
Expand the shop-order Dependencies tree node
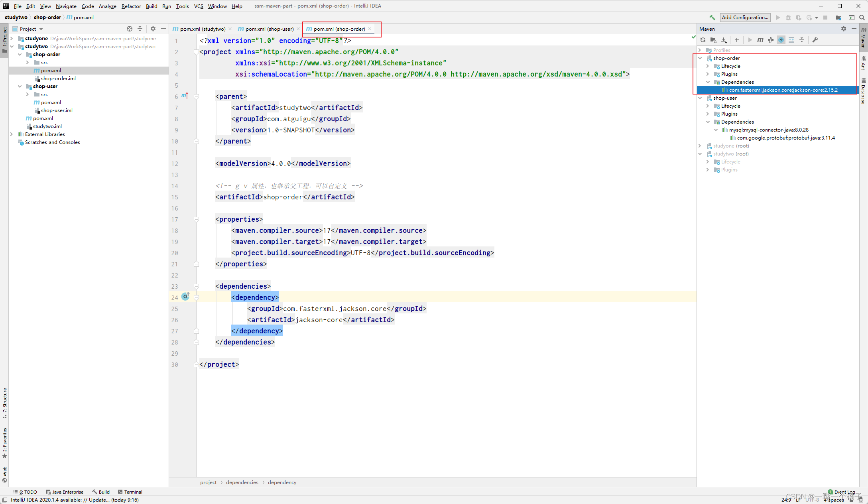(x=709, y=82)
